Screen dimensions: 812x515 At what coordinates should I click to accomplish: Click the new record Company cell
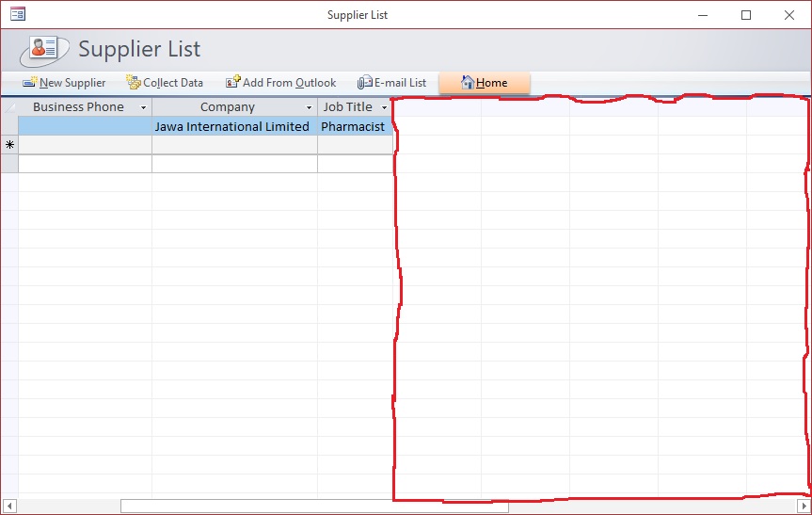[x=234, y=145]
